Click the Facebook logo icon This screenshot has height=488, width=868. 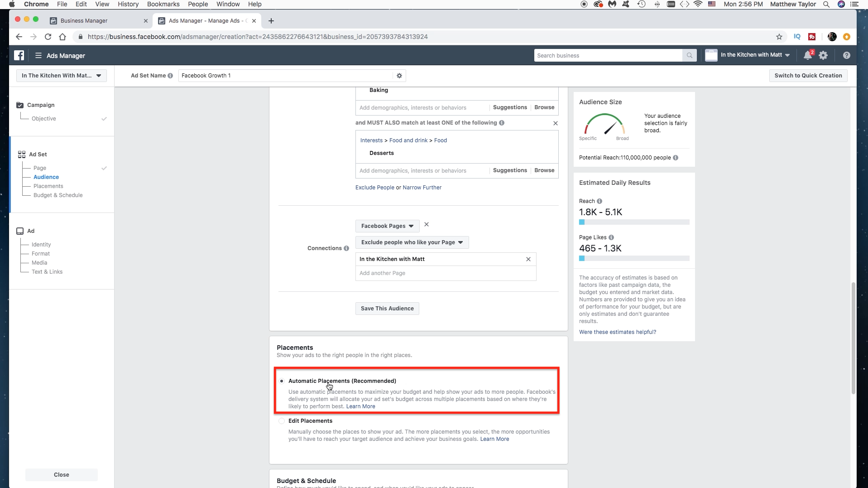tap(19, 55)
